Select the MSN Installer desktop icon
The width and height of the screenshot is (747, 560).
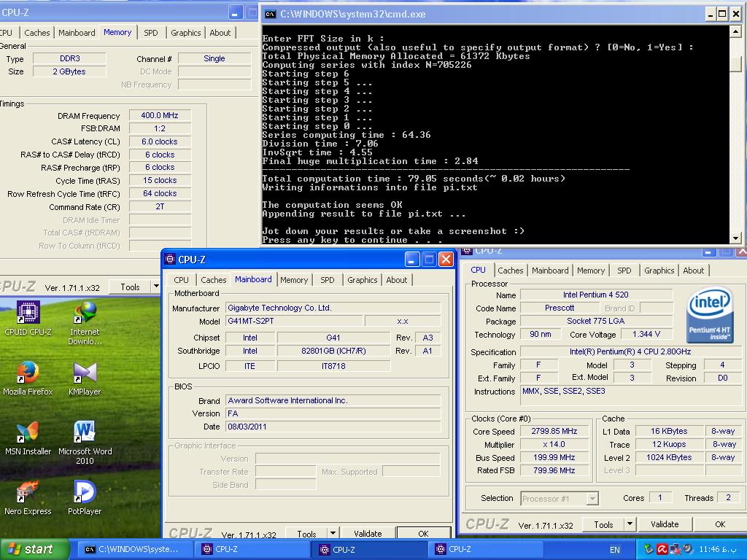pos(28,438)
